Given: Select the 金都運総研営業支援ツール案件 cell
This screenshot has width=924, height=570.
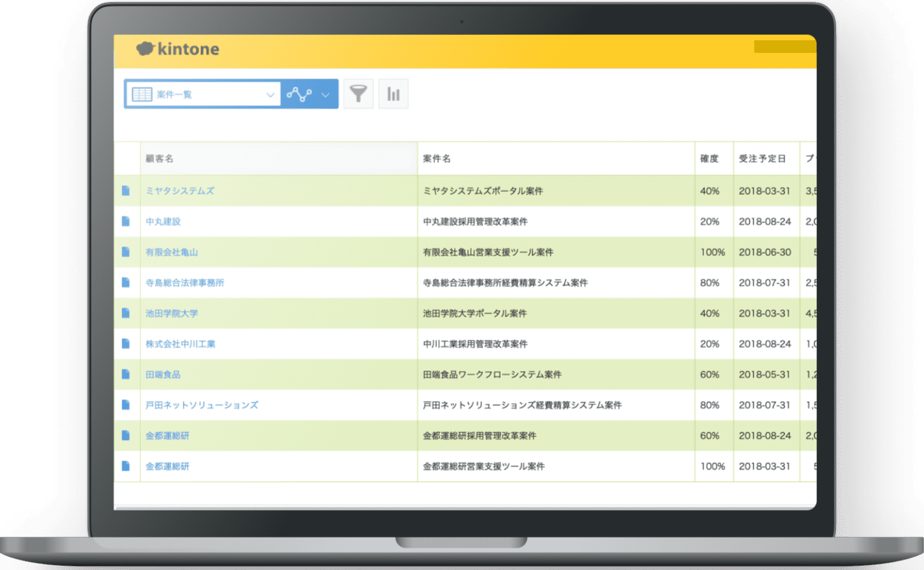Looking at the screenshot, I should [484, 467].
